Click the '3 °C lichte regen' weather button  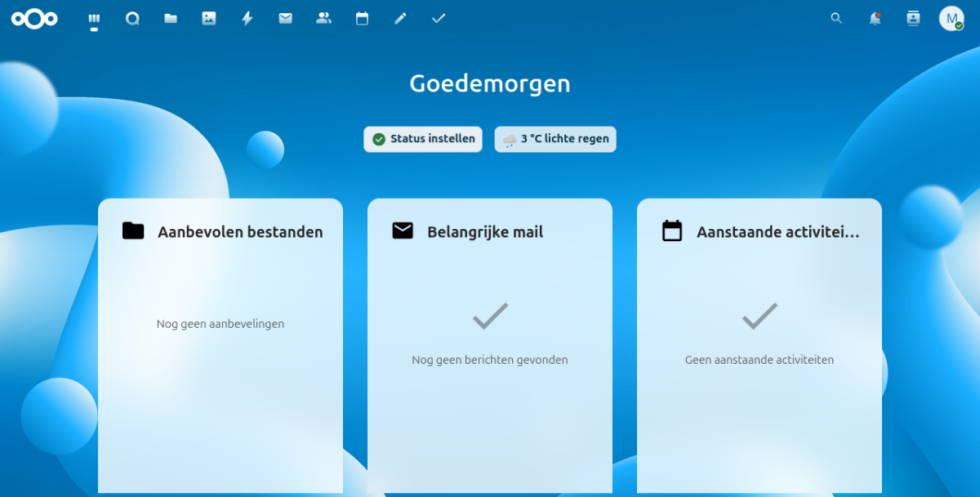[555, 139]
